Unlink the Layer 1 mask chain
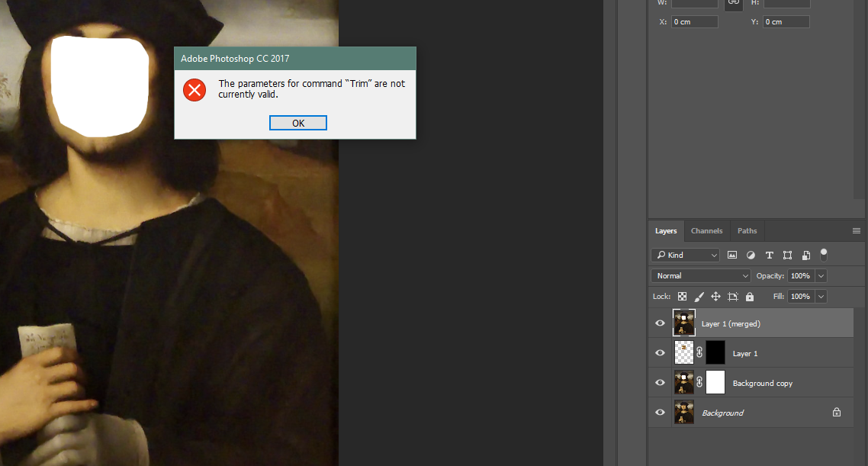Image resolution: width=868 pixels, height=466 pixels. click(x=699, y=352)
